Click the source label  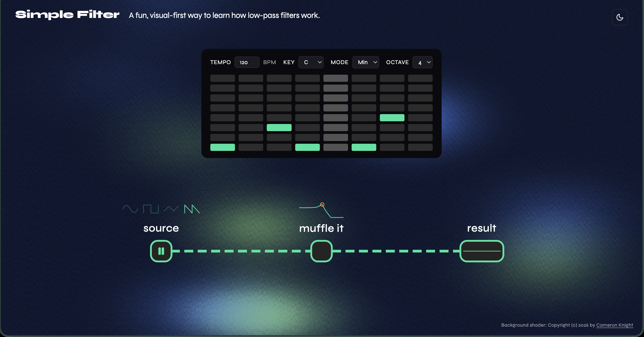pyautogui.click(x=161, y=228)
